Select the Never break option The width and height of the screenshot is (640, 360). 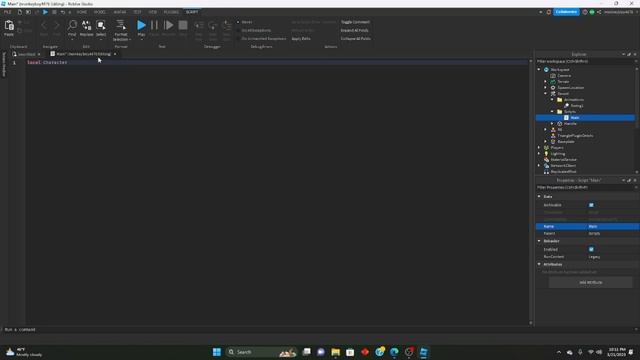click(245, 22)
